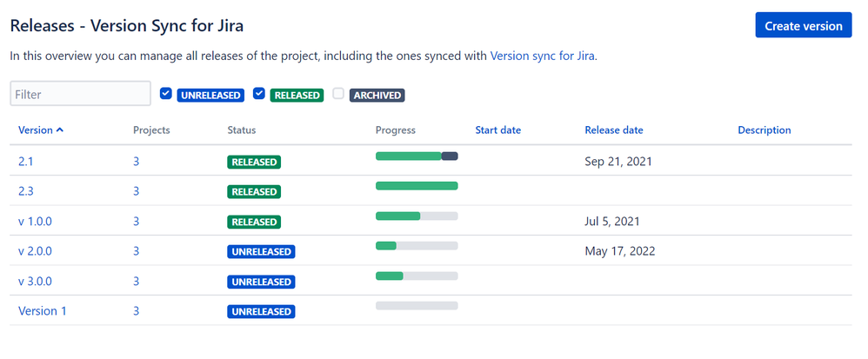Viewport: 868px width, 359px height.
Task: Sort by Release date column
Action: pos(614,130)
